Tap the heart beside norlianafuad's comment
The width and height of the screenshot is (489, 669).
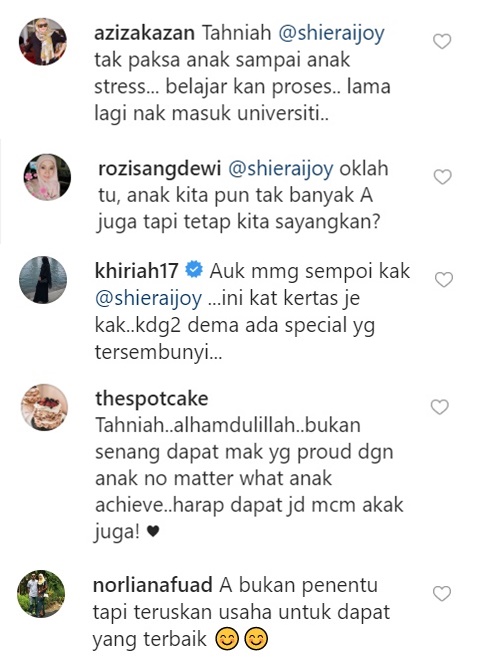click(442, 593)
